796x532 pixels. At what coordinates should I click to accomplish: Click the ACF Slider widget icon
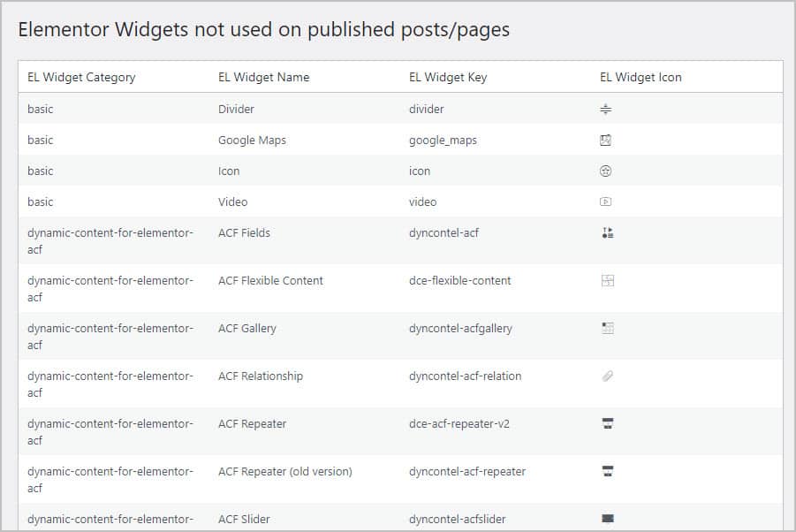coord(607,520)
